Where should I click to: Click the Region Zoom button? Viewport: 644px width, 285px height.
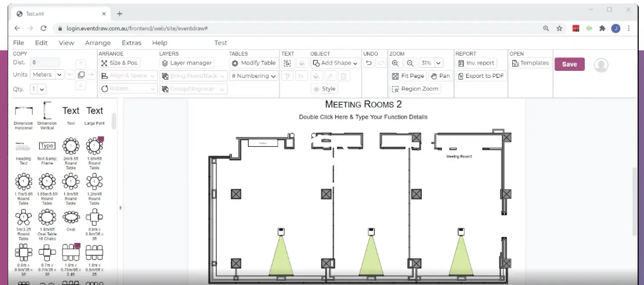pyautogui.click(x=415, y=89)
